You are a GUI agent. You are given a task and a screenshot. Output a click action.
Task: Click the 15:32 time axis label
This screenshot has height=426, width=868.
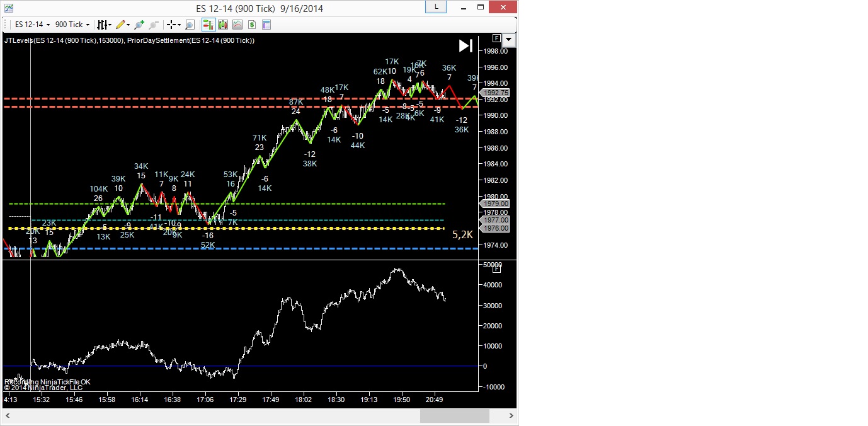coord(42,400)
